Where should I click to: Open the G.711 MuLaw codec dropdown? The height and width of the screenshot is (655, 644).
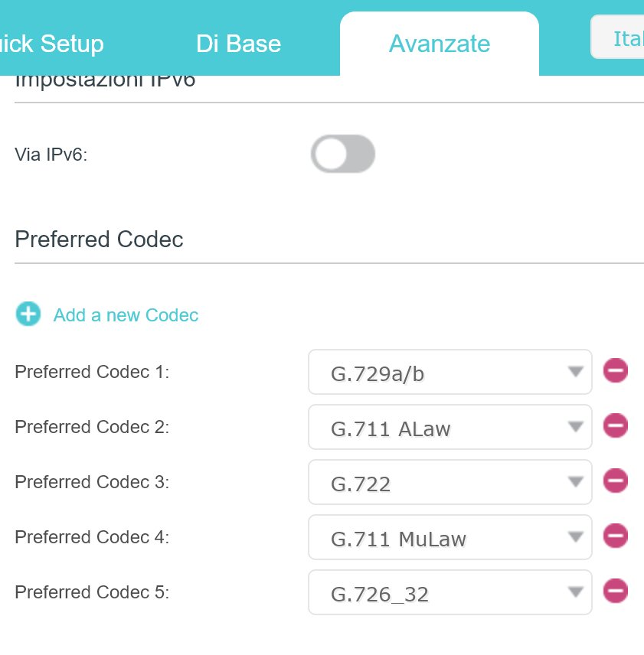tap(450, 537)
